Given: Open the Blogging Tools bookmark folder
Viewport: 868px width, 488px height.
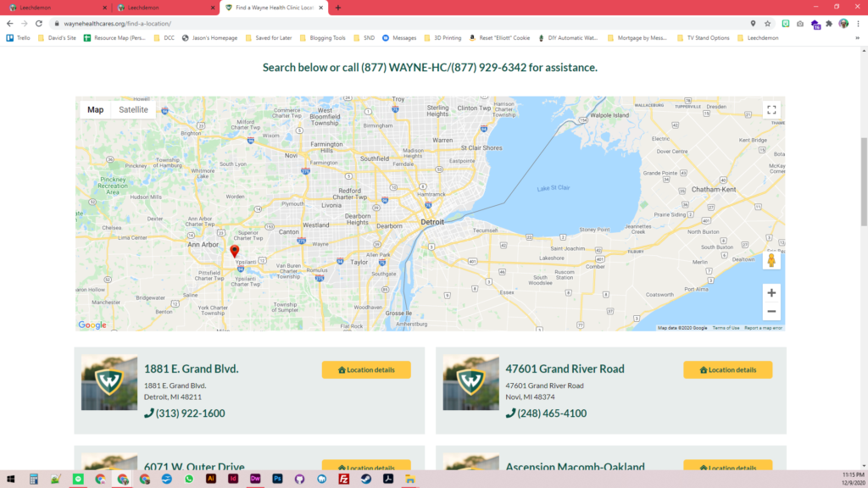Looking at the screenshot, I should [323, 38].
